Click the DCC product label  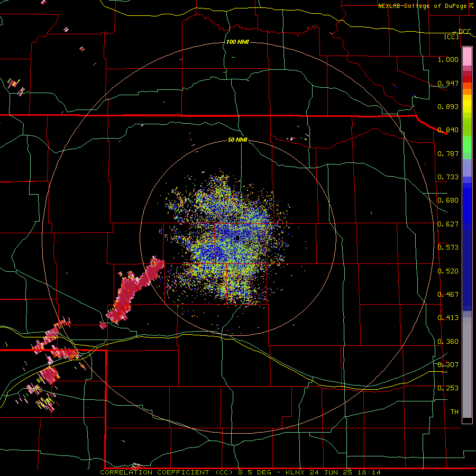464,31
